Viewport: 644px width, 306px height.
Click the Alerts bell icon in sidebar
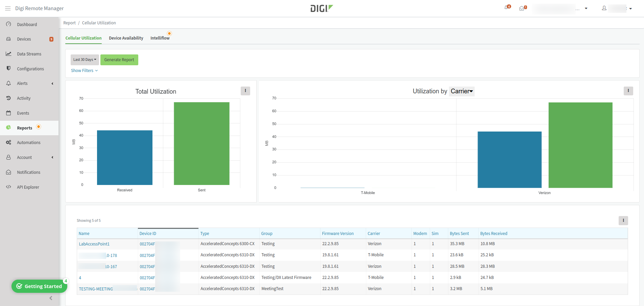click(x=8, y=83)
